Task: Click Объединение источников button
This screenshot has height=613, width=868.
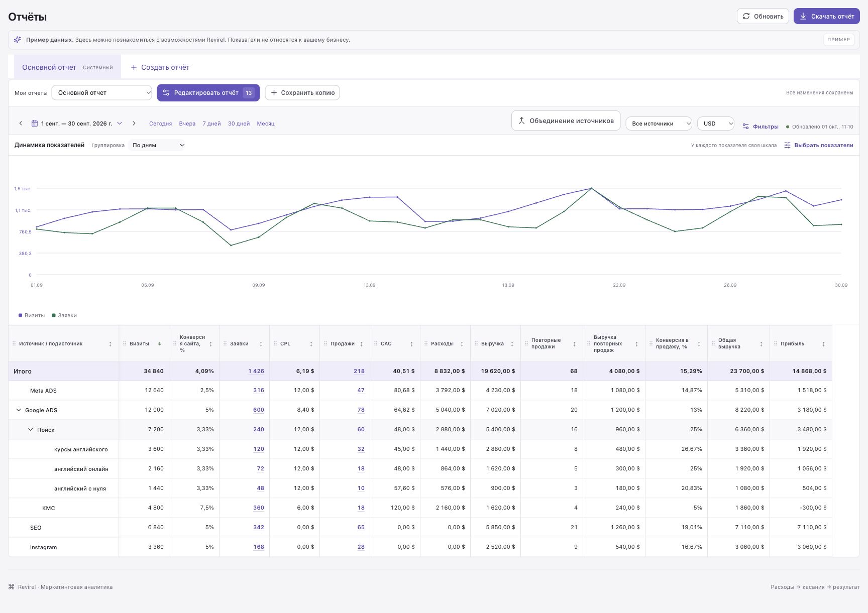Action: click(566, 120)
